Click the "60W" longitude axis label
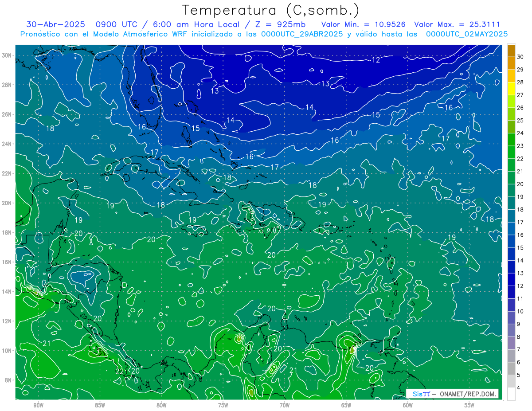 click(408, 405)
